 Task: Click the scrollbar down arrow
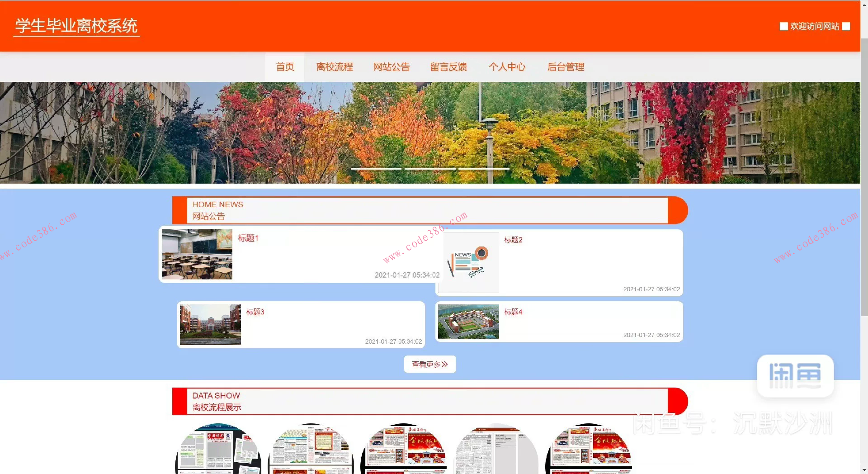[x=864, y=470]
